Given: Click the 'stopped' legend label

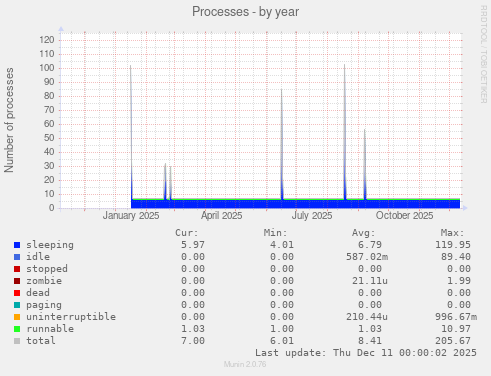Looking at the screenshot, I should [x=47, y=269].
